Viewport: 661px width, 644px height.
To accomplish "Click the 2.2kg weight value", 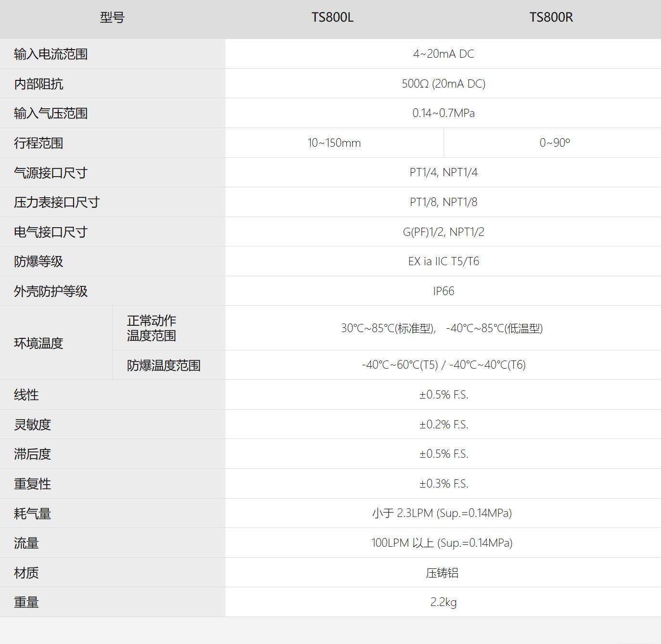I will (443, 602).
